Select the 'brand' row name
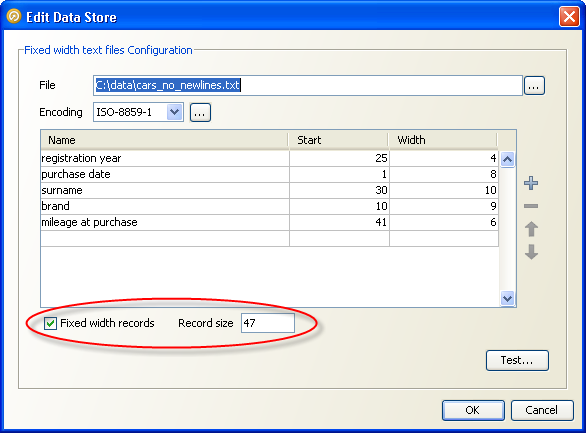This screenshot has width=586, height=433. tap(165, 206)
